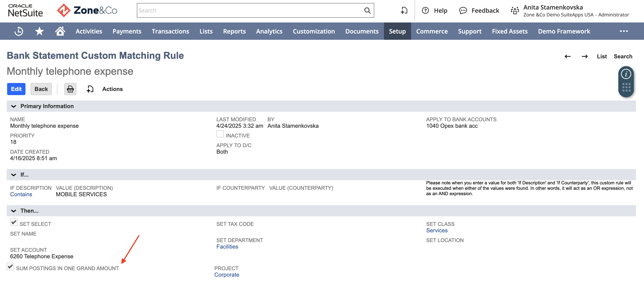Click the change role icon beside user name
Screen dimensions: 644x284
[515, 11]
